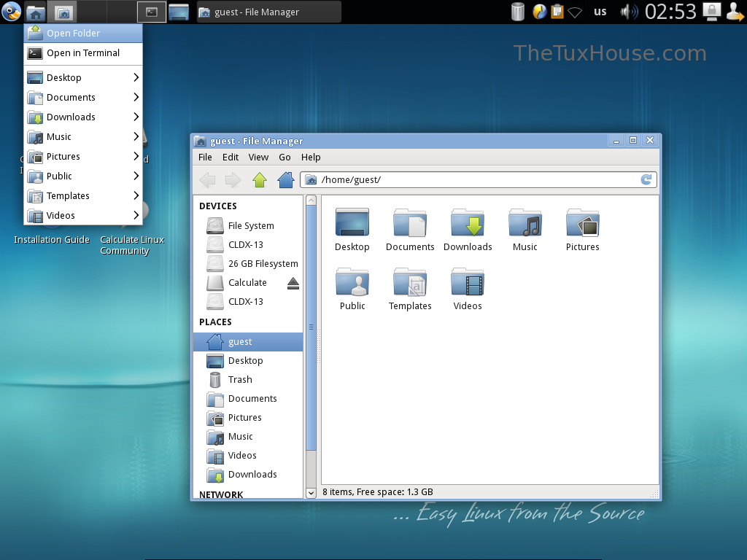Select Trash in the Places sidebar

tap(239, 380)
